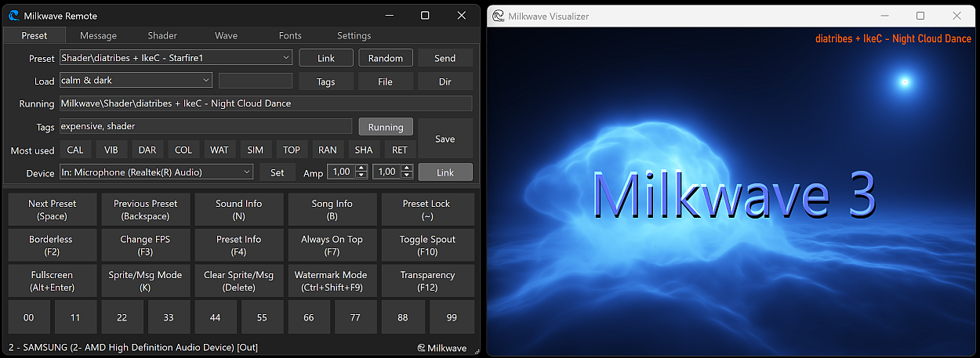The height and width of the screenshot is (358, 980).
Task: Toggle Fullscreen (Alt+Enter)
Action: tap(53, 281)
